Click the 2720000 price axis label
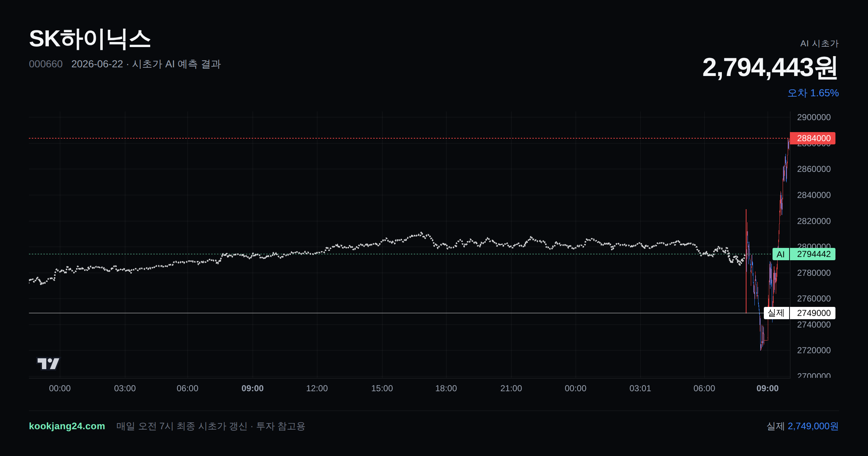The height and width of the screenshot is (456, 868). tap(814, 350)
